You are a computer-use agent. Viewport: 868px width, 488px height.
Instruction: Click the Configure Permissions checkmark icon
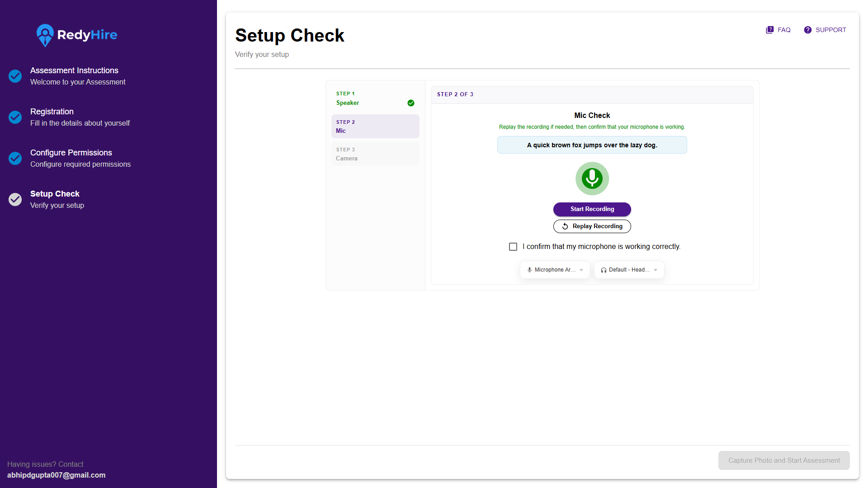15,158
